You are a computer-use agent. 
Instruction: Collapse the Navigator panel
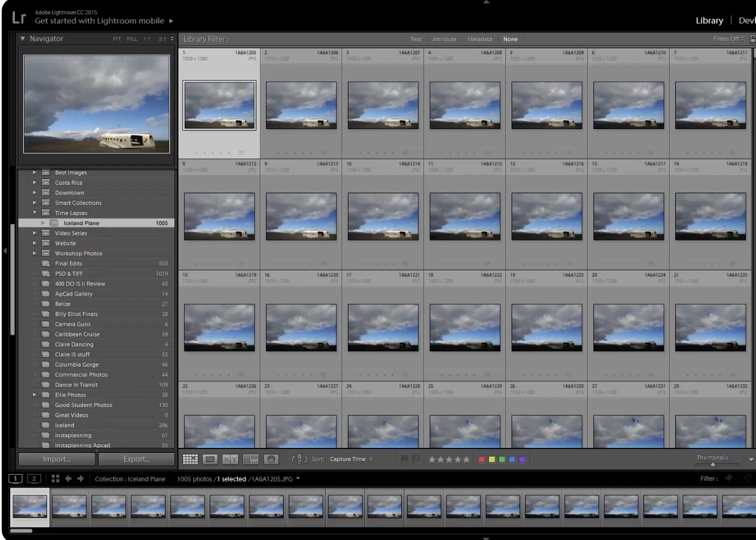pyautogui.click(x=23, y=39)
